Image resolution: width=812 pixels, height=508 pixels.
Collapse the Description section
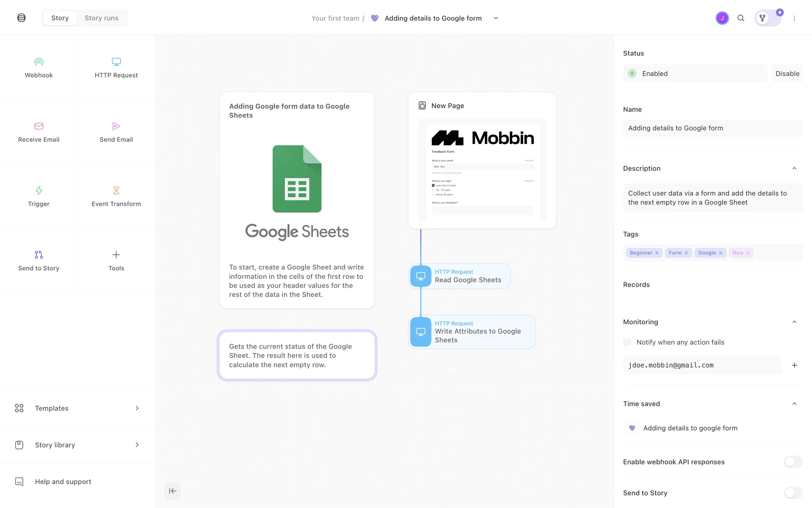[794, 168]
